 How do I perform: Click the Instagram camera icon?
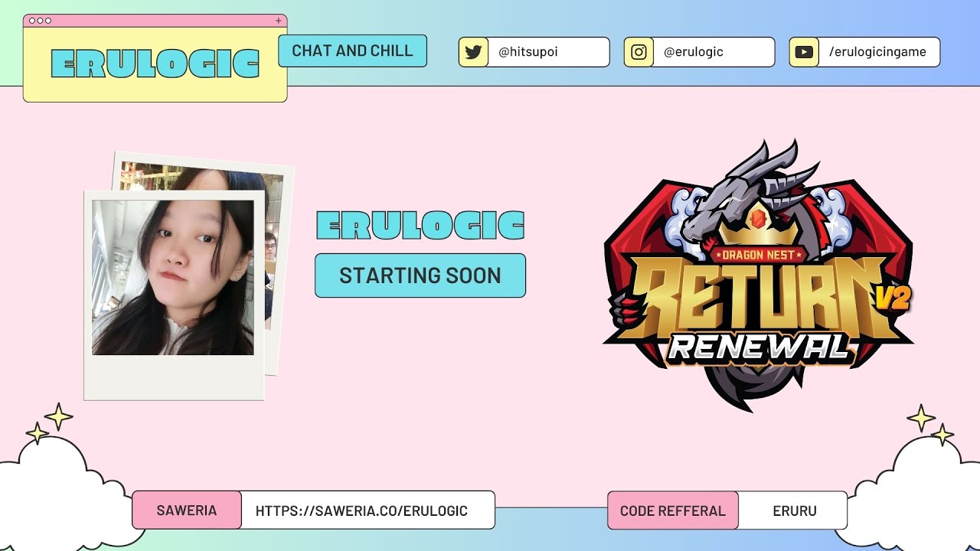coord(639,52)
